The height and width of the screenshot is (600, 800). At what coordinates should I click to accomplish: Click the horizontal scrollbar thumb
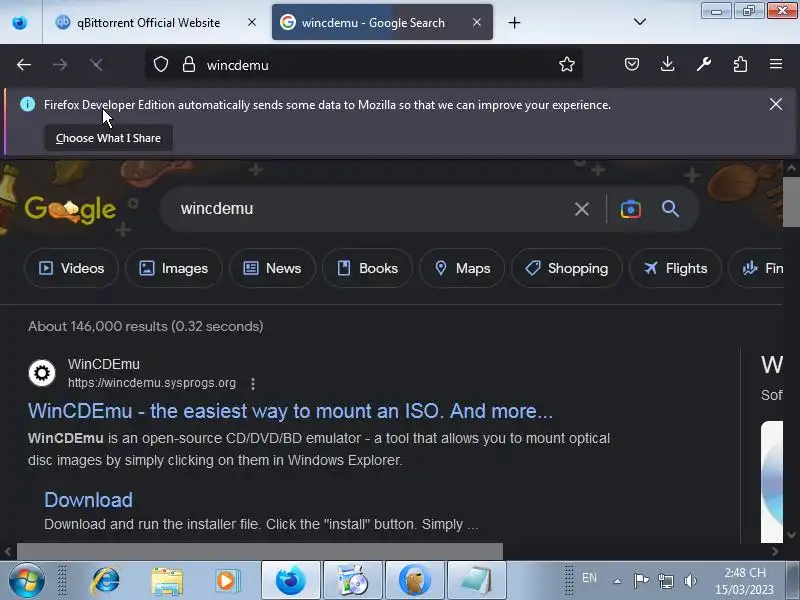point(260,551)
